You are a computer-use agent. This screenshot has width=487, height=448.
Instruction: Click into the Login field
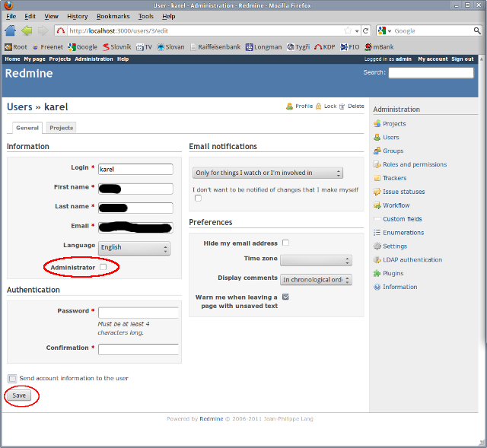(x=135, y=169)
